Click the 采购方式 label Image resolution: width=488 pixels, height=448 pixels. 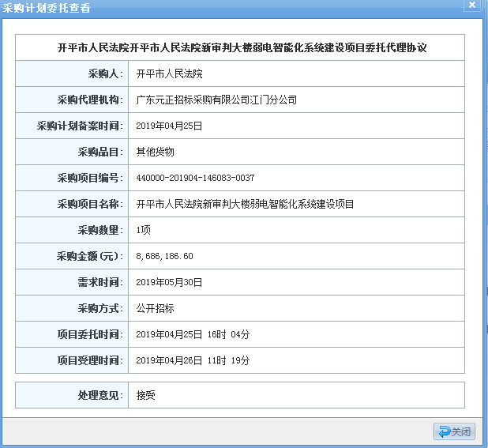coord(100,308)
